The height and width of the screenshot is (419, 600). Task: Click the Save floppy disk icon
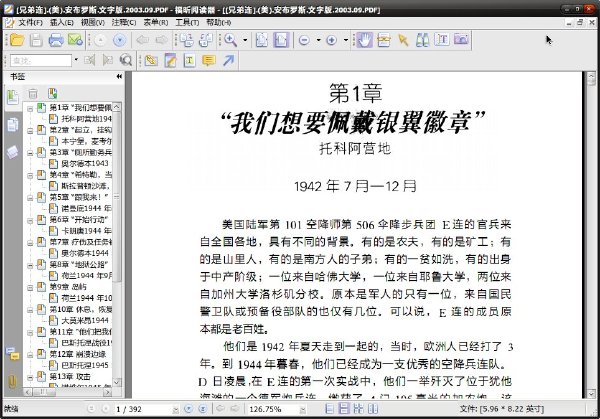click(x=36, y=40)
